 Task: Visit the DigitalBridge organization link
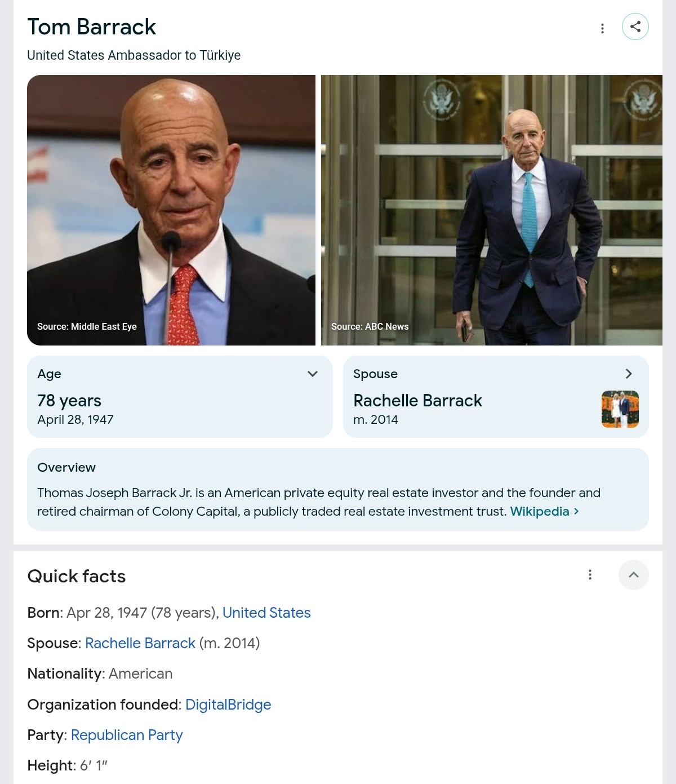228,705
